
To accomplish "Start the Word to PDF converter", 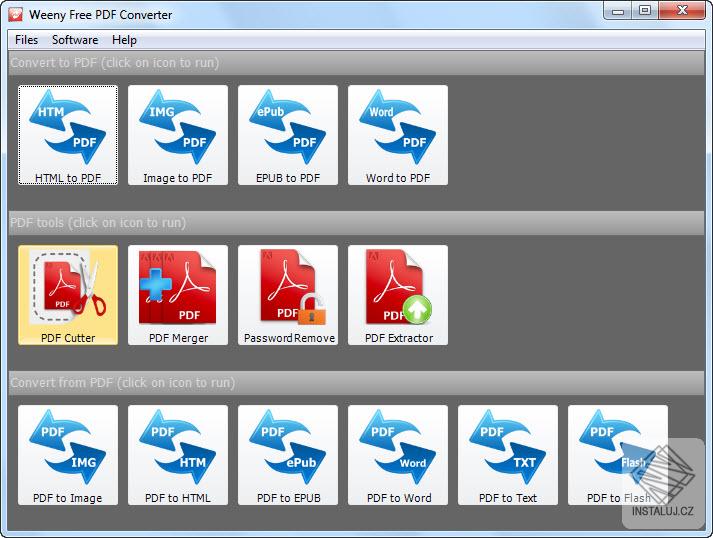I will pos(398,135).
